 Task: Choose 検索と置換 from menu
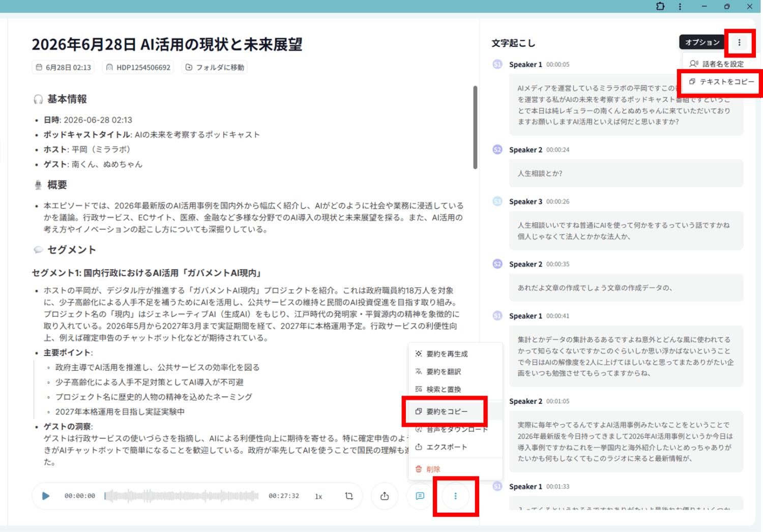coord(455,389)
